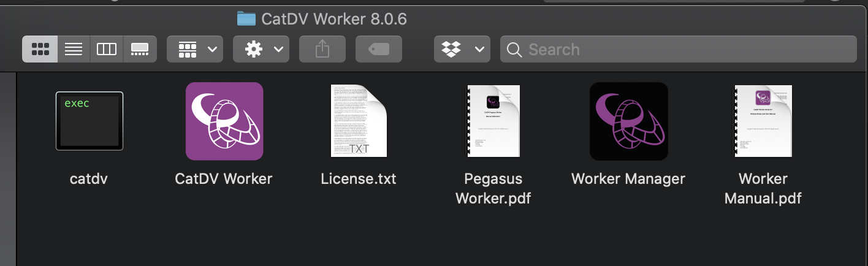
Task: Switch to icon view
Action: [x=40, y=49]
